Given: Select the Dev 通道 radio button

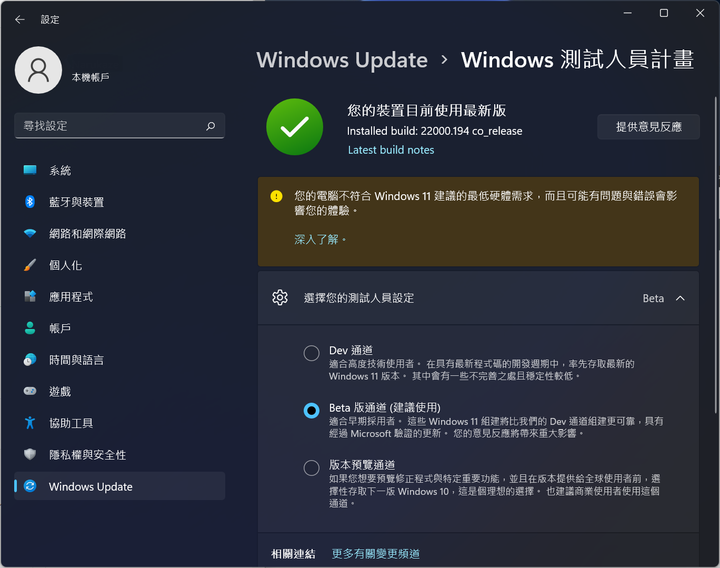Looking at the screenshot, I should (311, 354).
